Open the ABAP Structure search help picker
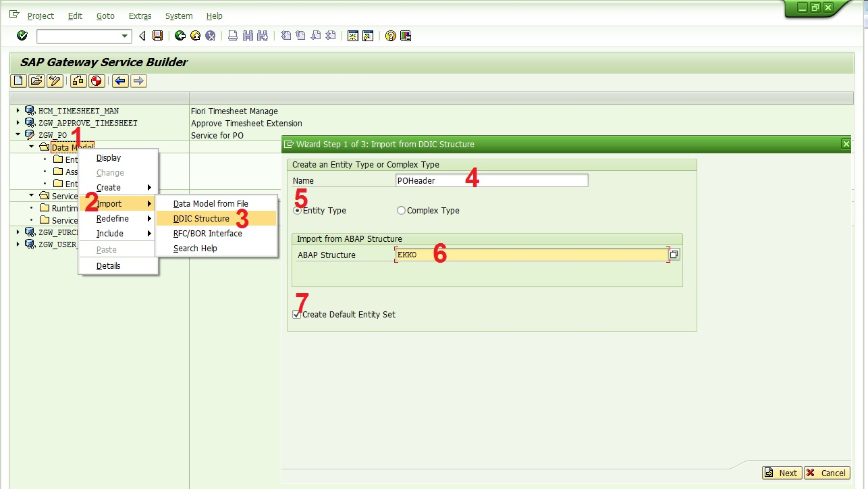The width and height of the screenshot is (868, 489). coord(674,255)
